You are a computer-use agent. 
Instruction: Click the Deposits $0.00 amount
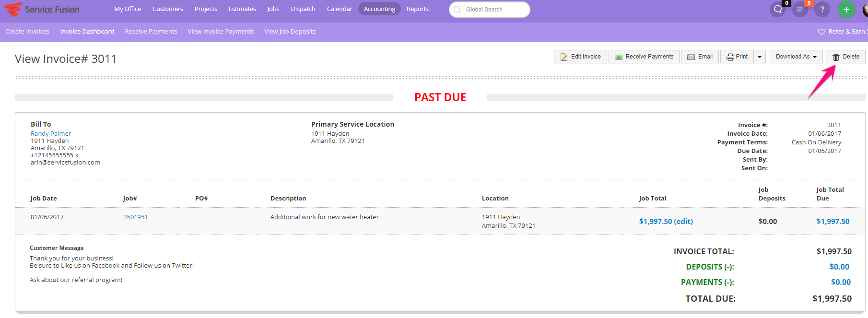(x=839, y=267)
